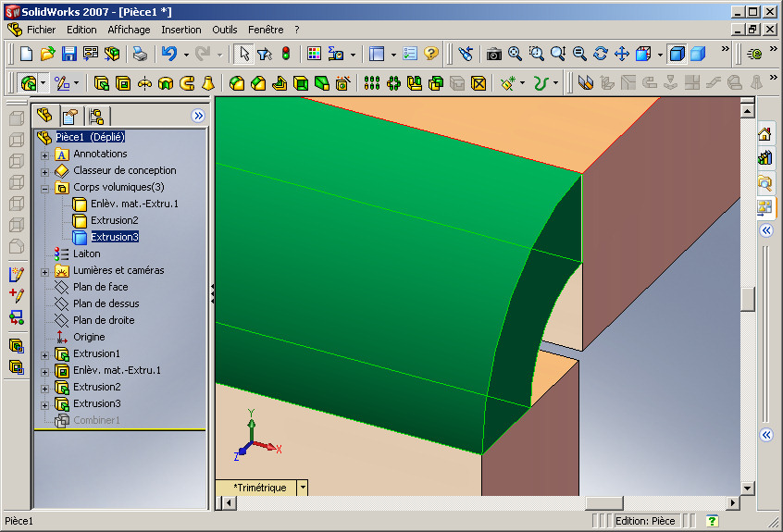The height and width of the screenshot is (532, 783).
Task: Click the Extruded Cut feature icon
Action: [123, 83]
